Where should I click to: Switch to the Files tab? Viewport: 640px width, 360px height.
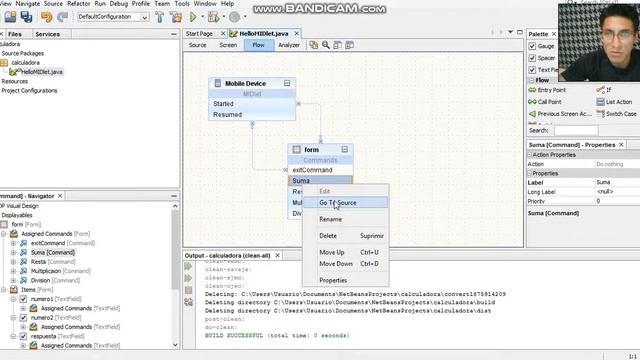point(15,34)
